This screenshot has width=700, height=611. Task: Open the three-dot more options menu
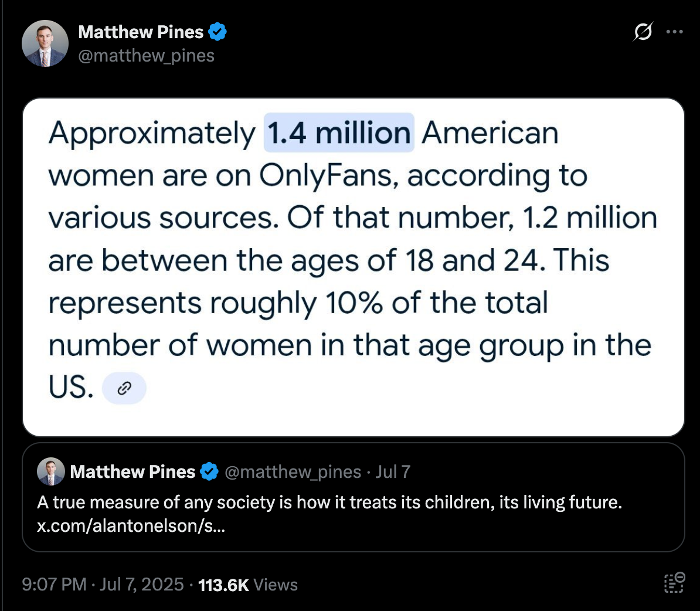[674, 32]
